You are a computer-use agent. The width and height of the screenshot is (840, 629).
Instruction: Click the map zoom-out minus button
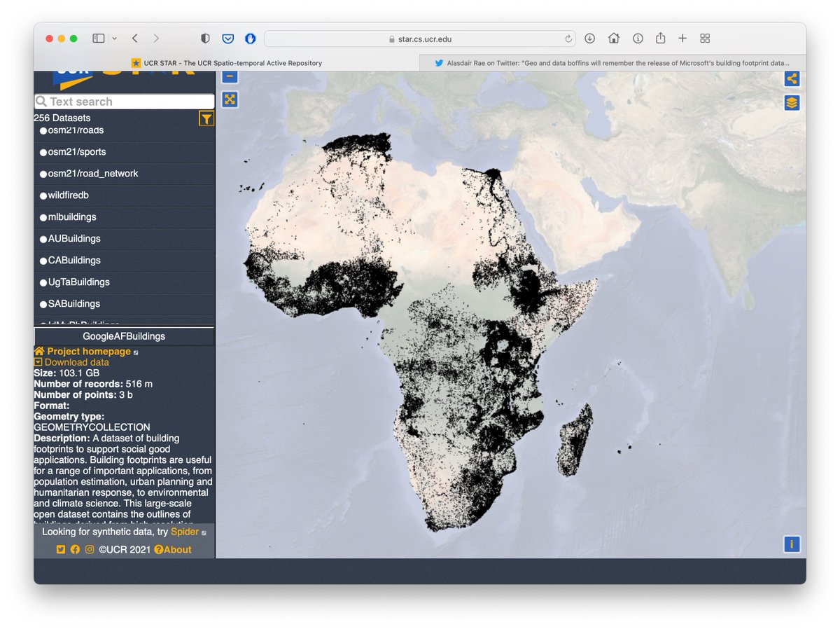pyautogui.click(x=230, y=76)
